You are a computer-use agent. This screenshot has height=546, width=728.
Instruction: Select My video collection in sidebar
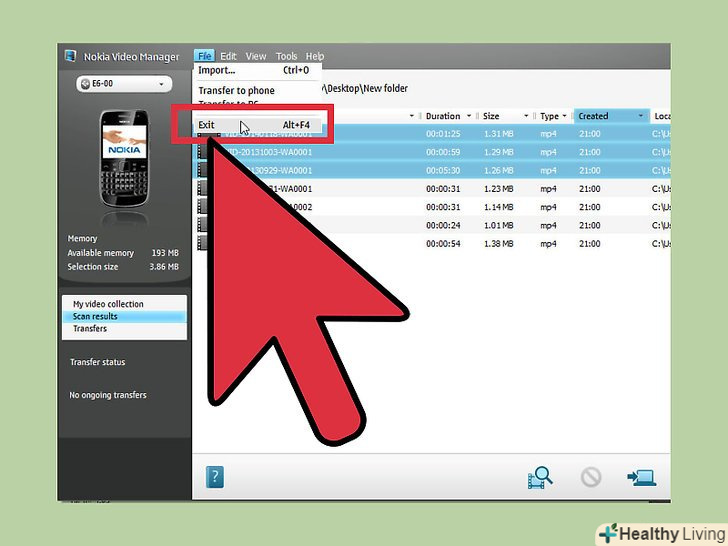(x=124, y=304)
